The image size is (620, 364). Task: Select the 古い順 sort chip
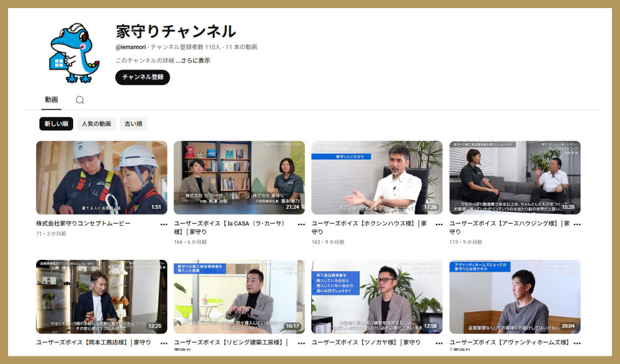(133, 124)
